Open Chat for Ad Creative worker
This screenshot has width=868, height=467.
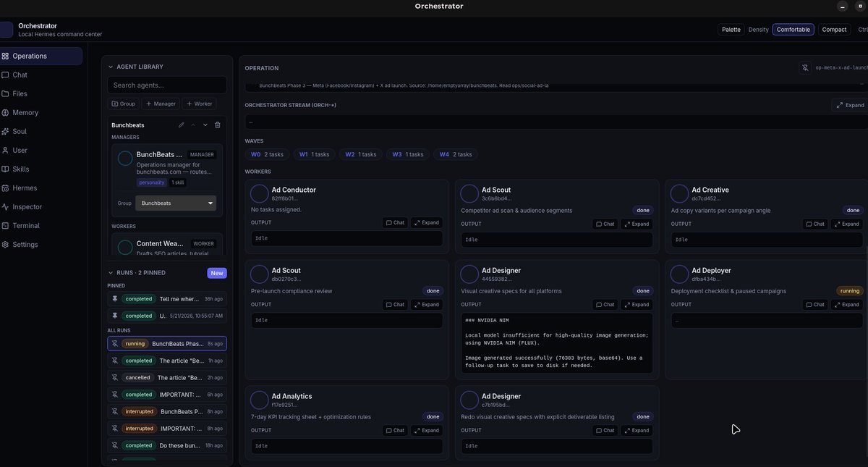point(814,224)
